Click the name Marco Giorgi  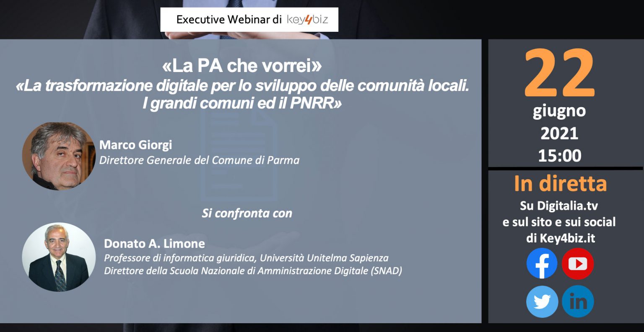click(135, 145)
